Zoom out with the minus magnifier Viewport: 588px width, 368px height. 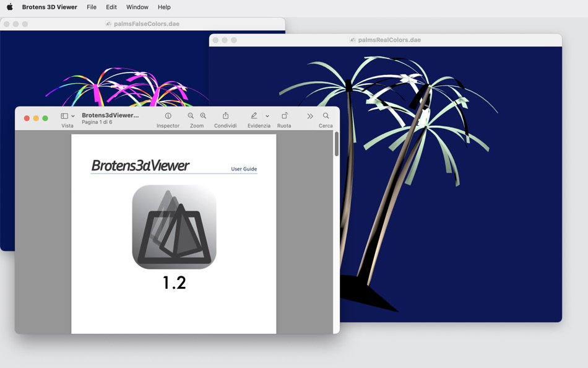[191, 116]
